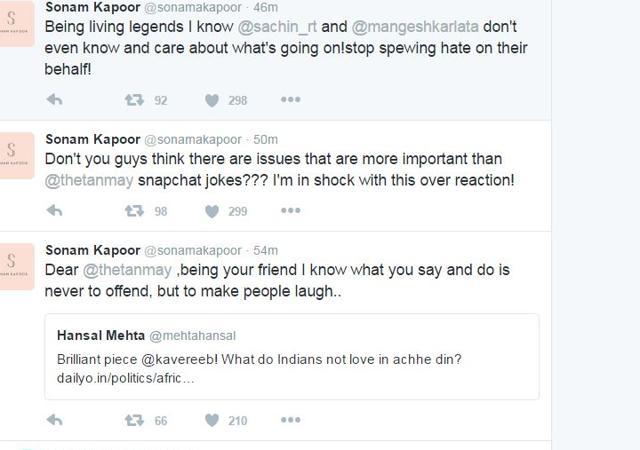Open the @mangeshkarlata mention link
The height and width of the screenshot is (450, 640).
pyautogui.click(x=415, y=27)
